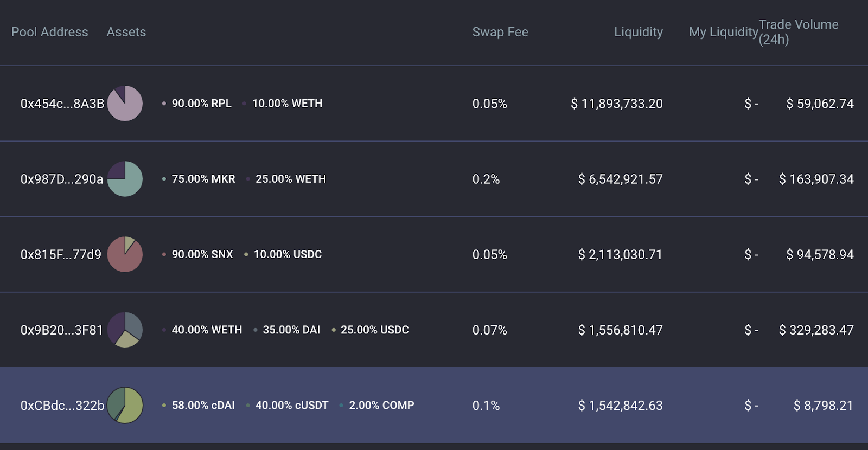868x450 pixels.
Task: Open pool address 0x9B20...3F81
Action: pos(61,330)
